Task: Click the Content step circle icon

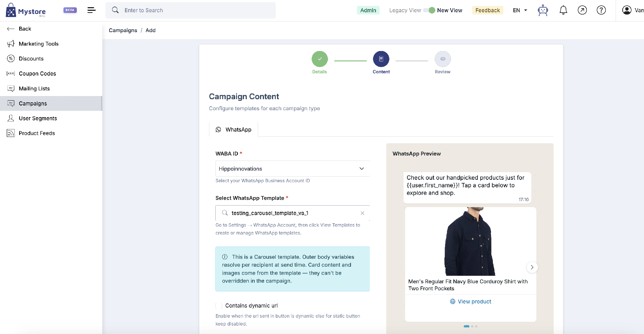Action: click(381, 59)
